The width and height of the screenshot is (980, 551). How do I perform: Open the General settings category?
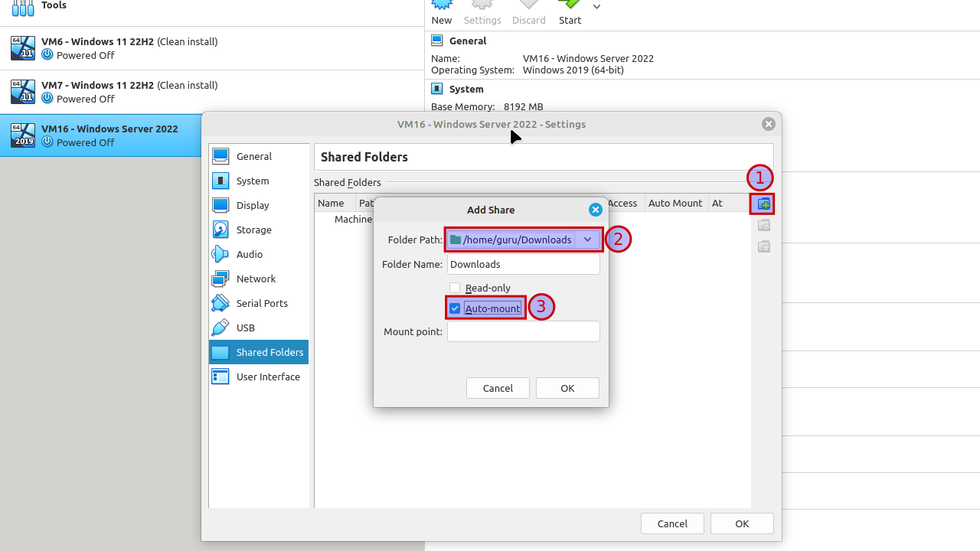[x=259, y=156]
